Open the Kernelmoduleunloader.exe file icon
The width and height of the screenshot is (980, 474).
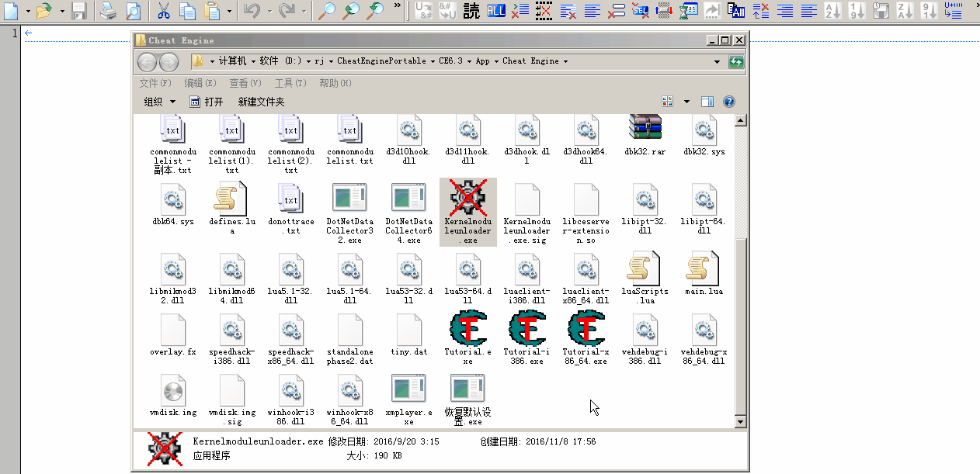tap(467, 199)
